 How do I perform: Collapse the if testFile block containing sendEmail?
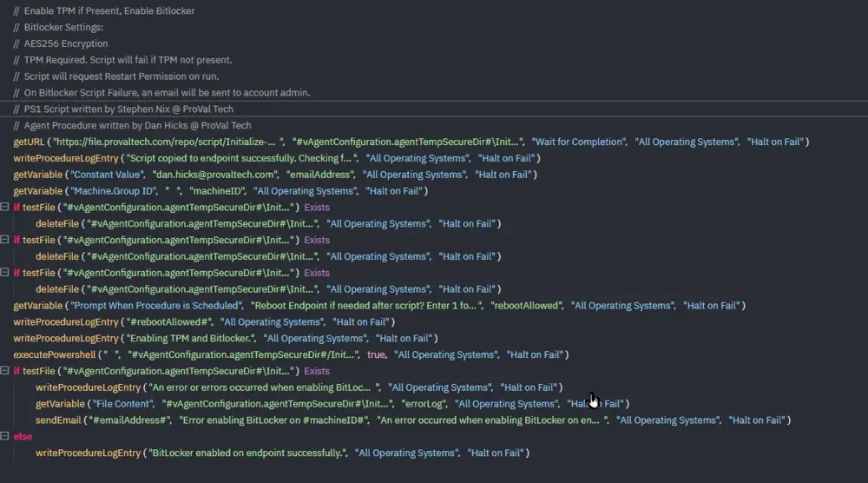[4, 371]
